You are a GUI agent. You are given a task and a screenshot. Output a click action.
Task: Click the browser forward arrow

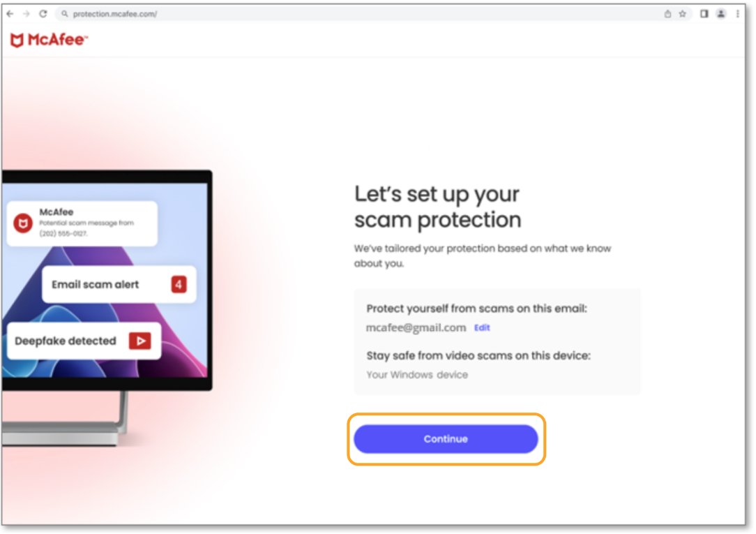tap(27, 14)
